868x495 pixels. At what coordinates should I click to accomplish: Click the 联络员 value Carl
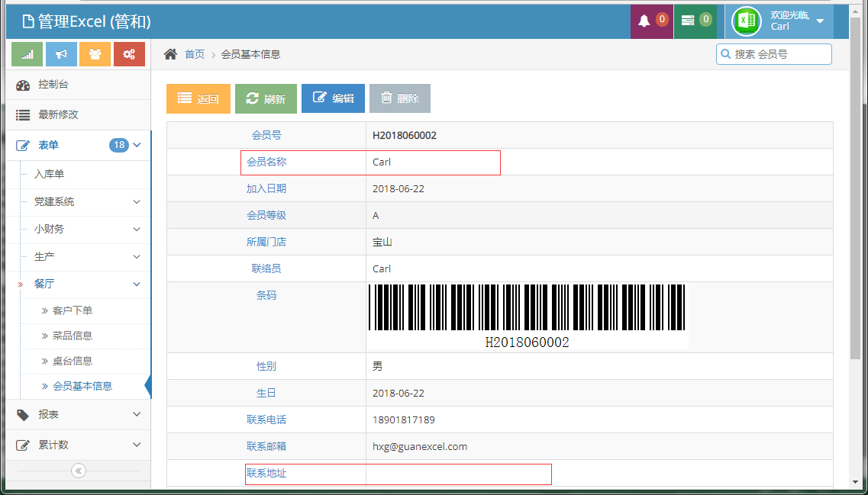pos(382,268)
